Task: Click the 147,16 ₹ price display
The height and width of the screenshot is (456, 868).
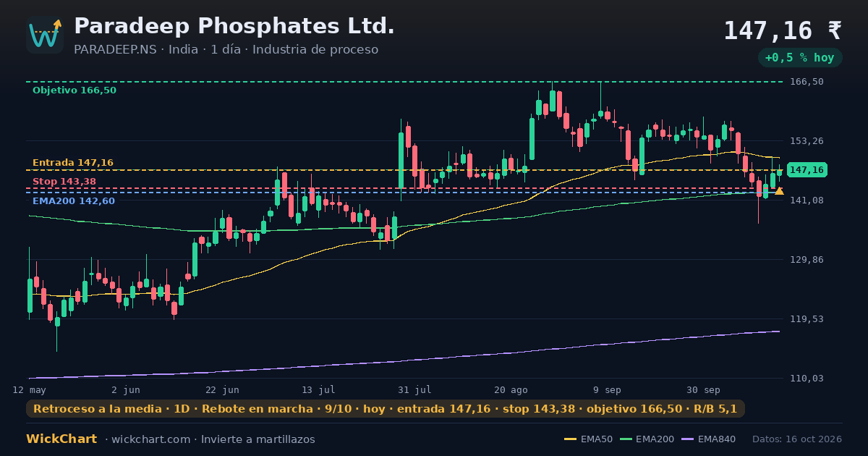Action: (783, 31)
